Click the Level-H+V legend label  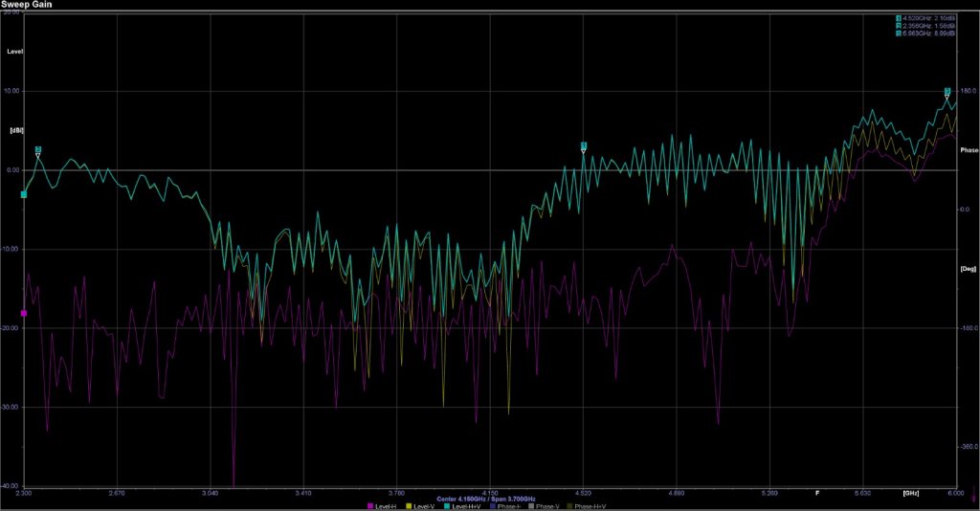(466, 506)
